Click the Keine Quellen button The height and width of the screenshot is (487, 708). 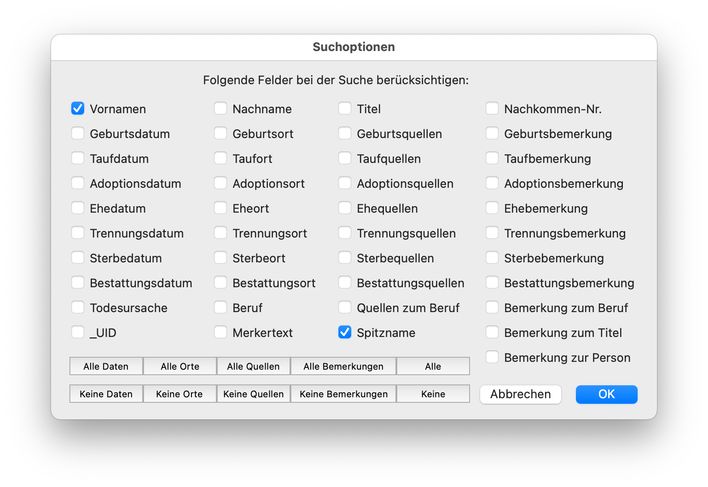click(x=254, y=394)
